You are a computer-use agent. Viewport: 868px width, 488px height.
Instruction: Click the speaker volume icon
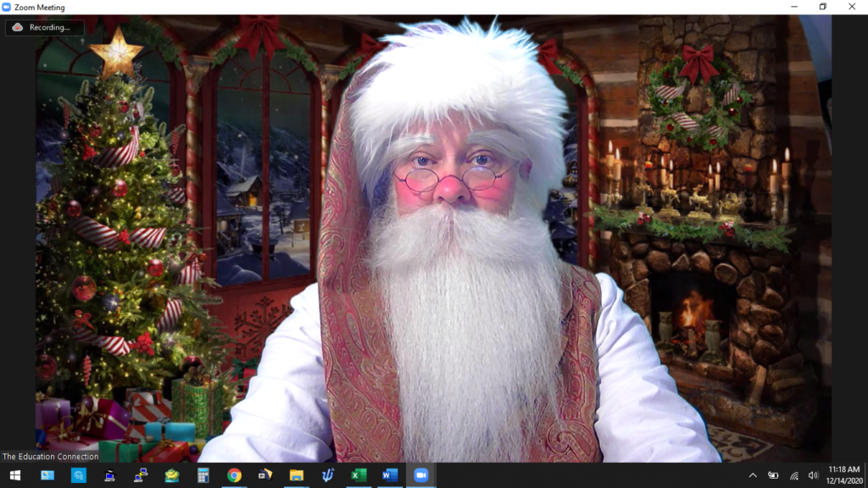click(813, 475)
